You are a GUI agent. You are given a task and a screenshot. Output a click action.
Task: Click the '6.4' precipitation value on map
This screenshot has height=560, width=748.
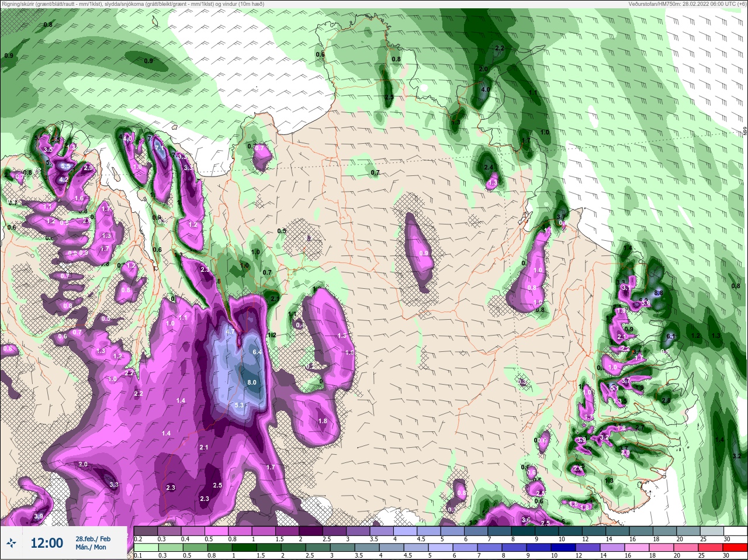click(257, 352)
